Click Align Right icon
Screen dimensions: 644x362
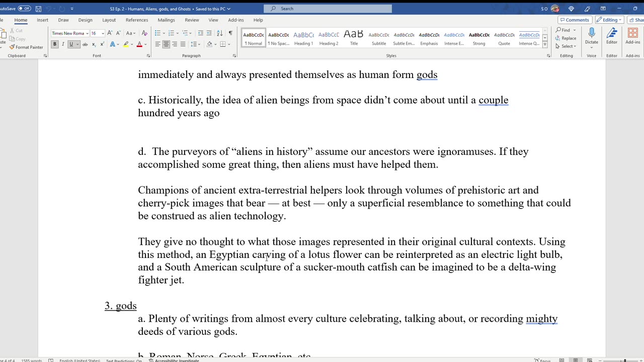(x=175, y=44)
